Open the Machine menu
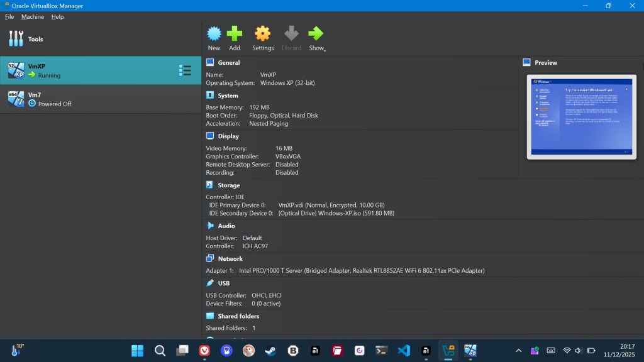This screenshot has height=362, width=644. pos(33,17)
